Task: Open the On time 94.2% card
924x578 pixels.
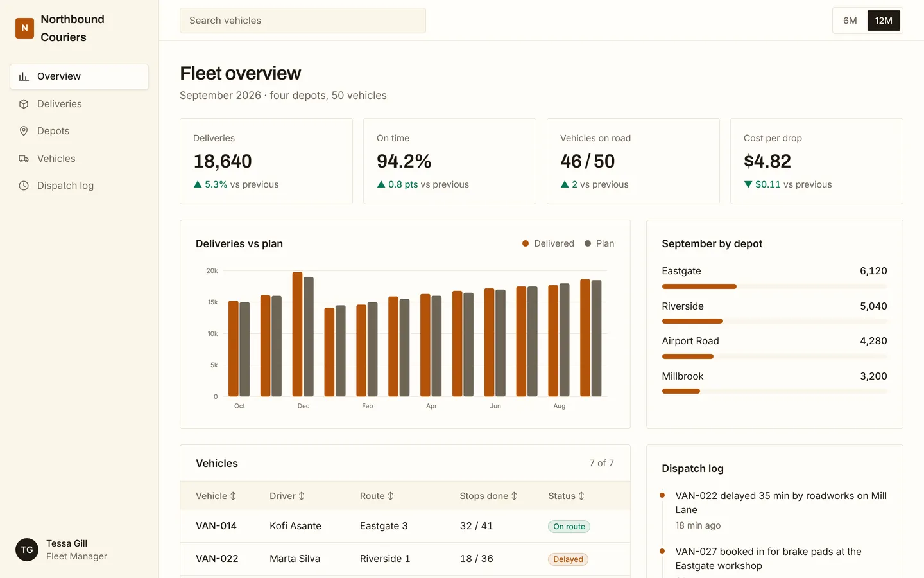Action: coord(450,161)
